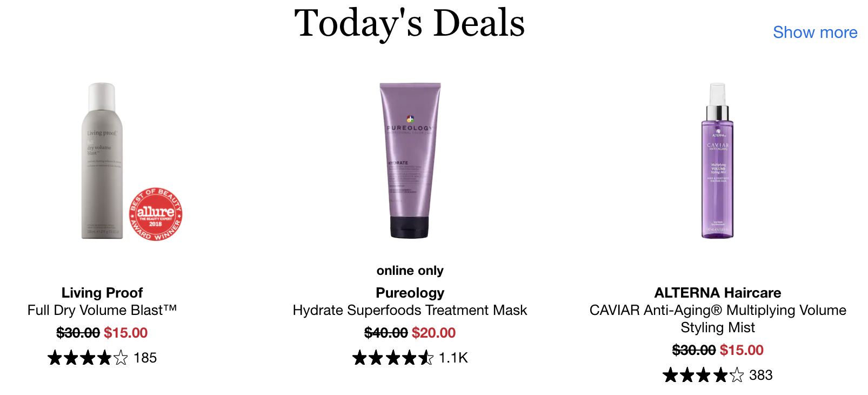Open the Show more deals link
868x395 pixels.
click(x=815, y=32)
